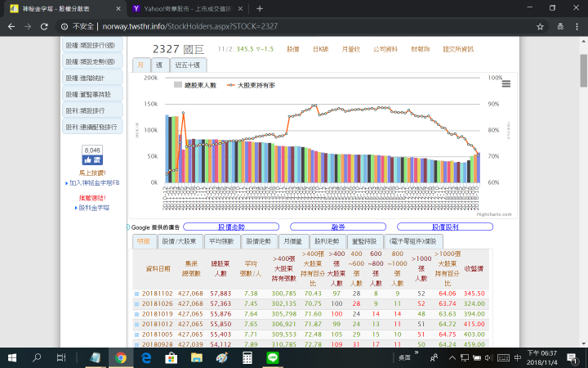Screen dimensions: 588x368
Task: Follow 加入神秘金字塔FB link
Action: tap(94, 183)
